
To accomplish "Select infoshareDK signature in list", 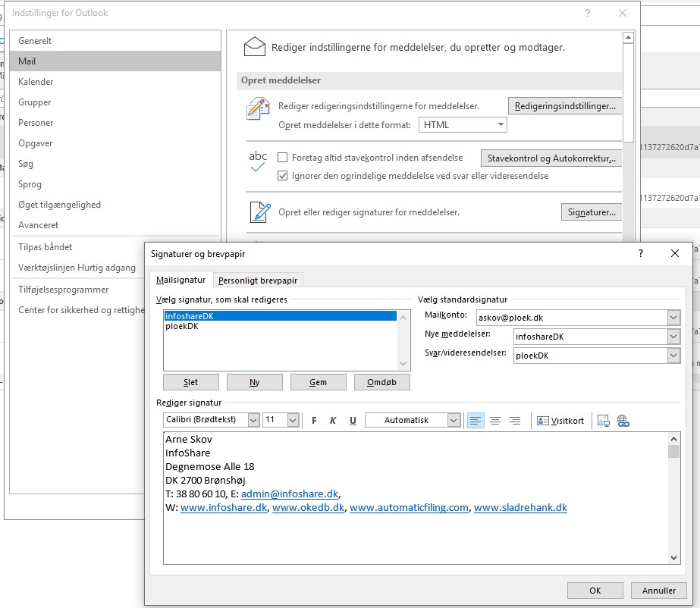I will 281,316.
